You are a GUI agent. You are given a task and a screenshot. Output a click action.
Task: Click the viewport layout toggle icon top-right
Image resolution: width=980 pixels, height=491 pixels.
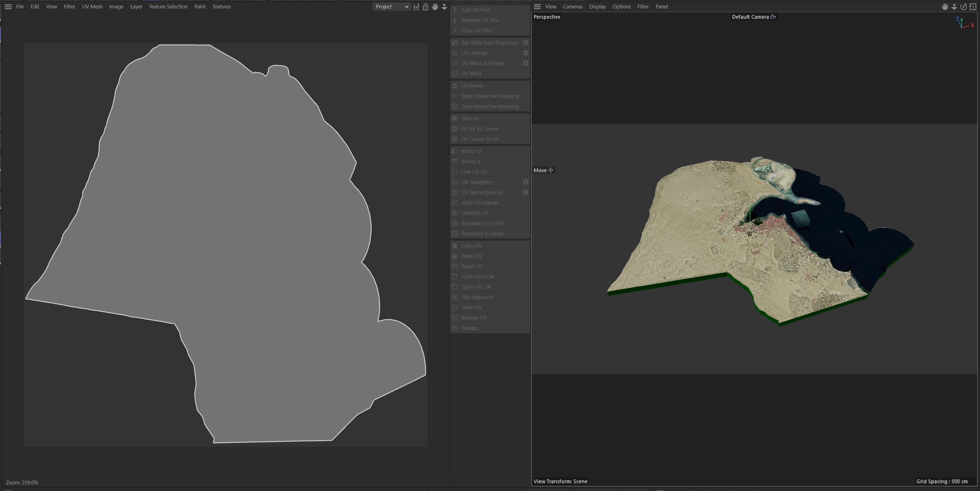pos(973,7)
